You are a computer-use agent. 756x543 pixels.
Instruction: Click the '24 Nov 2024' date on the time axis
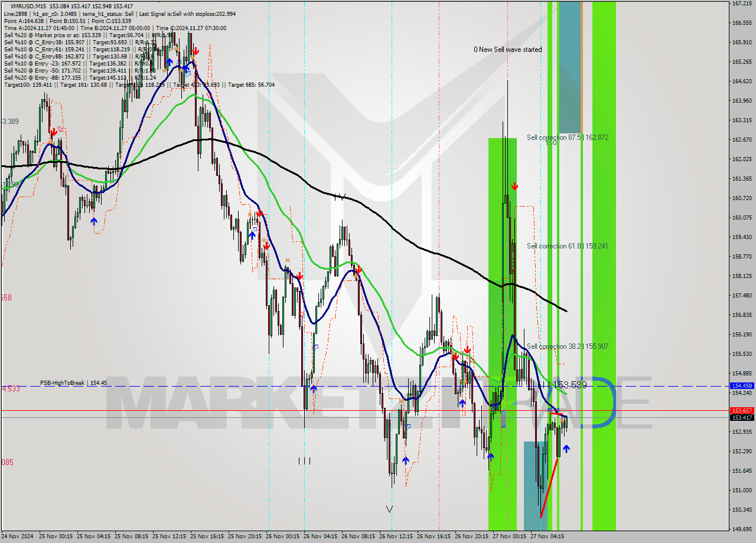point(17,537)
